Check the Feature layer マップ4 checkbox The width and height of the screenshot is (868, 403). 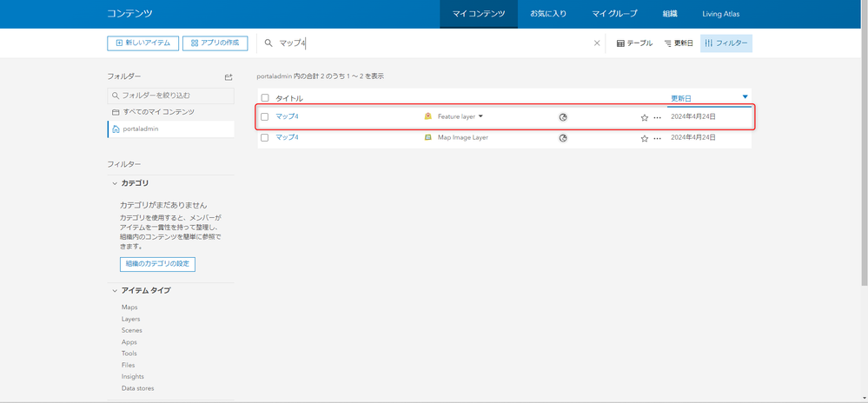(x=265, y=117)
